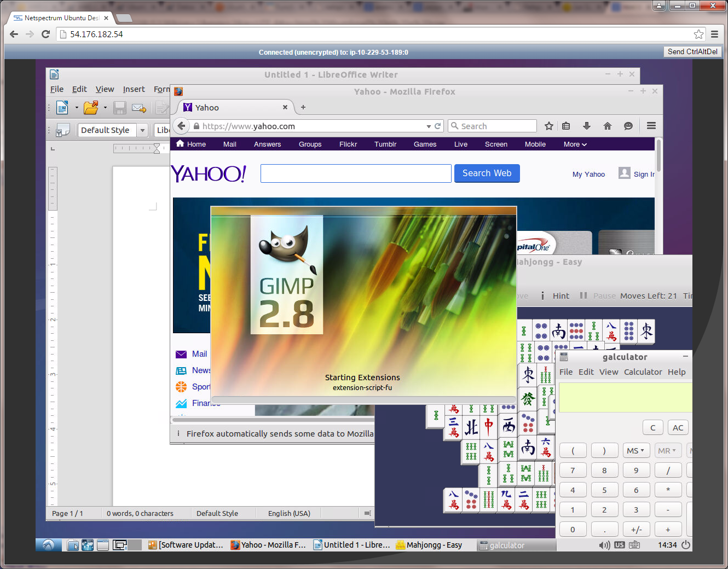Open the URL history dropdown arrow in Firefox
This screenshot has height=569, width=728.
tap(429, 126)
